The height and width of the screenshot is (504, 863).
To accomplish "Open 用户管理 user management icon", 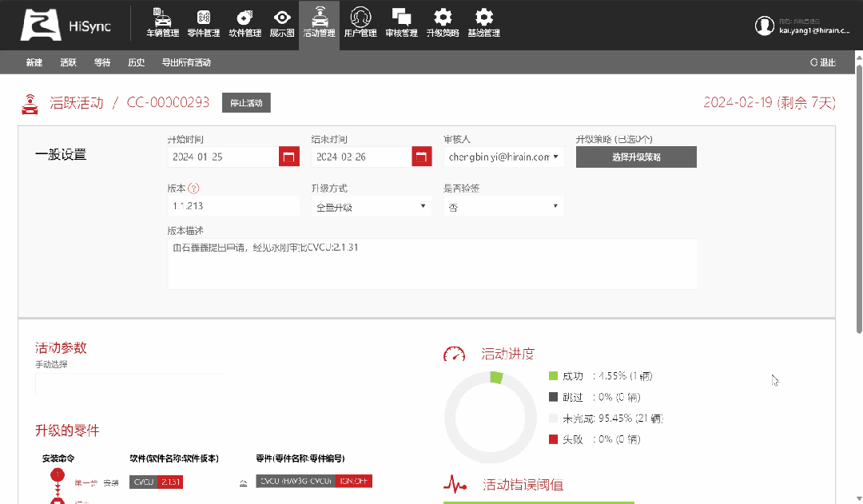I will tap(360, 23).
